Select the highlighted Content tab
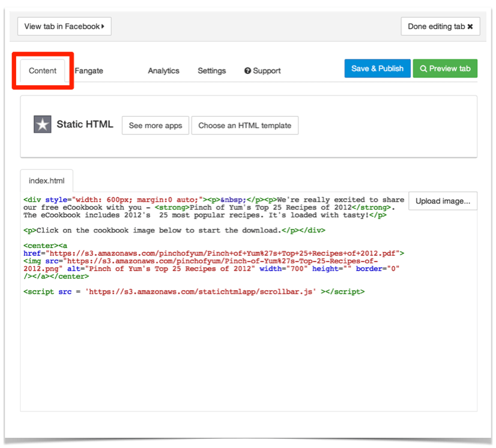 click(42, 70)
